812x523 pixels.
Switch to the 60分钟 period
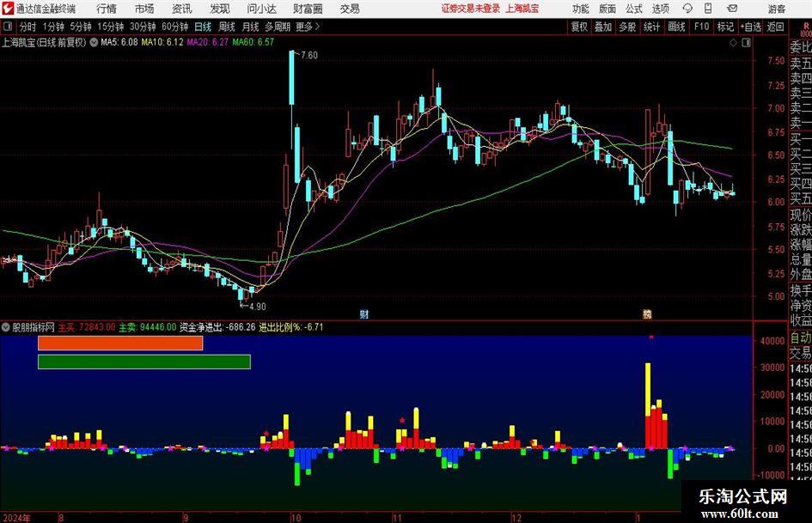(x=175, y=27)
